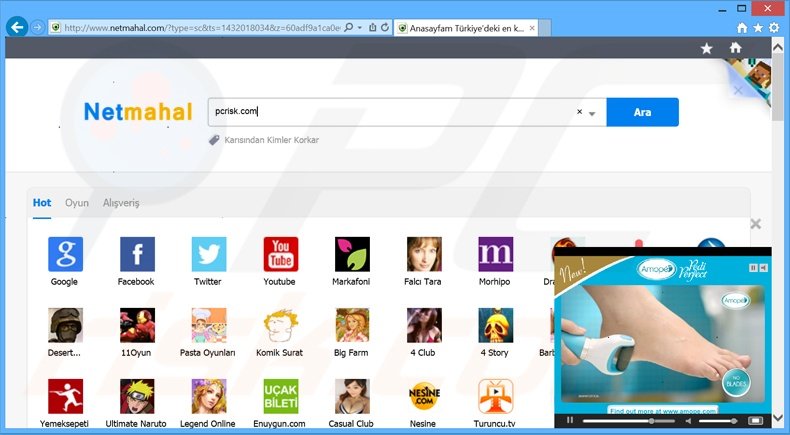This screenshot has height=435, width=790.
Task: Click the page toolbar favorites star
Action: tap(707, 47)
